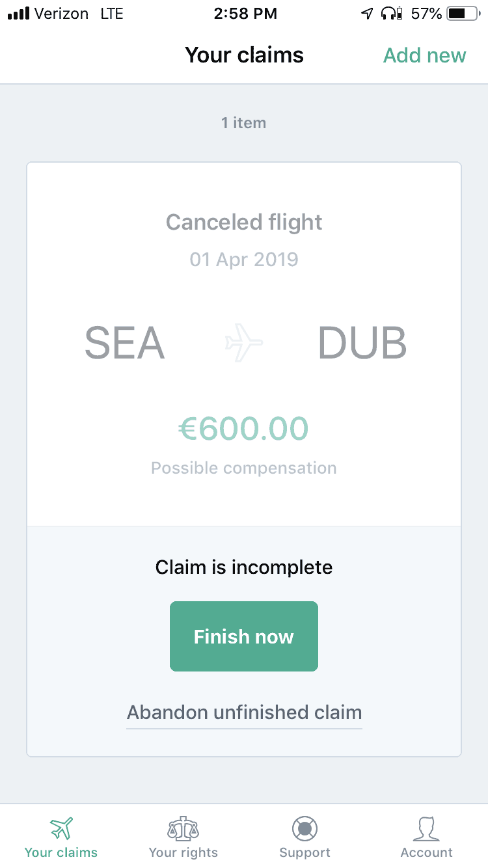Viewport: 488px width, 868px height.
Task: Tap the battery icon in status bar
Action: 463,13
